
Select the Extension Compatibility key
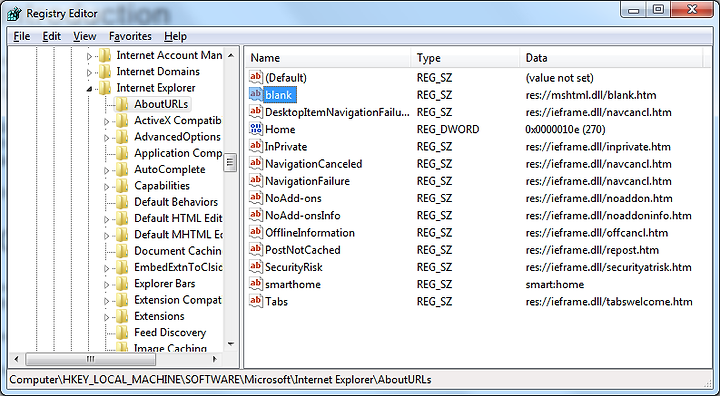tap(178, 300)
